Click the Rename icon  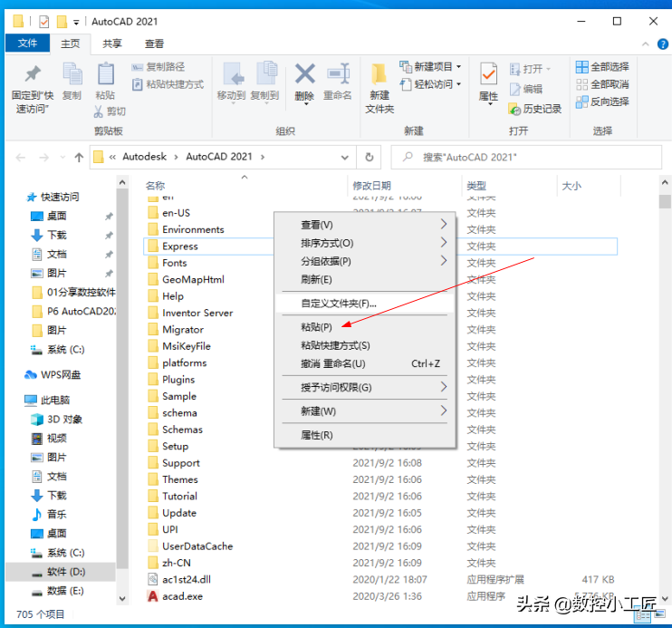(x=338, y=73)
